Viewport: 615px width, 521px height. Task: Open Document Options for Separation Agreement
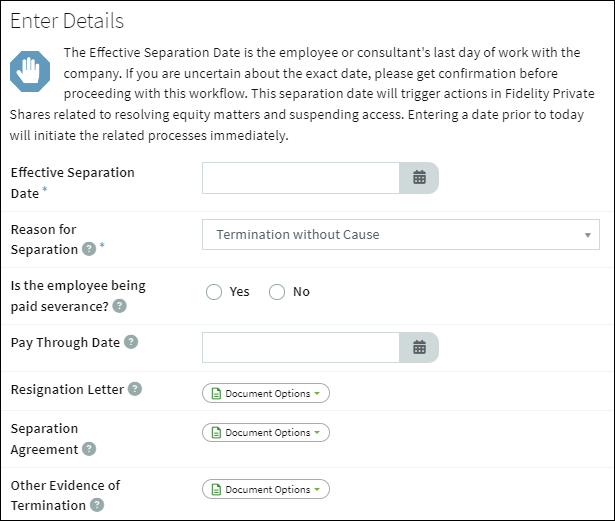pos(266,432)
